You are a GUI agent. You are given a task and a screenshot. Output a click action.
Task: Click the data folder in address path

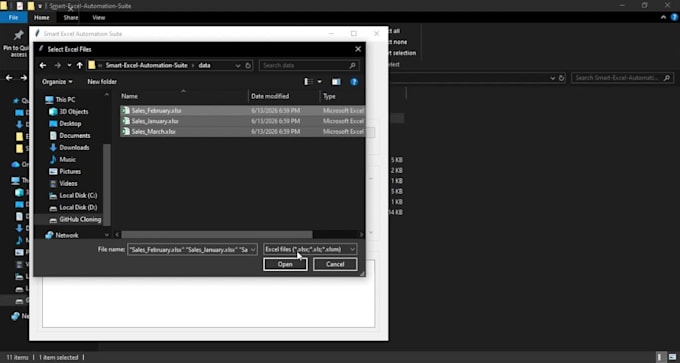(x=204, y=65)
